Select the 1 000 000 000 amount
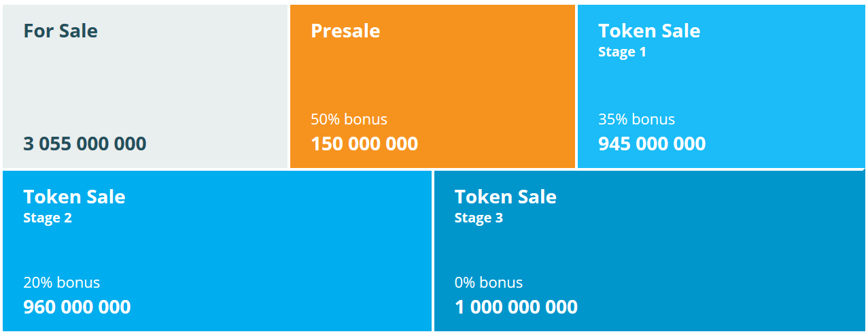The height and width of the screenshot is (334, 868). pos(516,307)
